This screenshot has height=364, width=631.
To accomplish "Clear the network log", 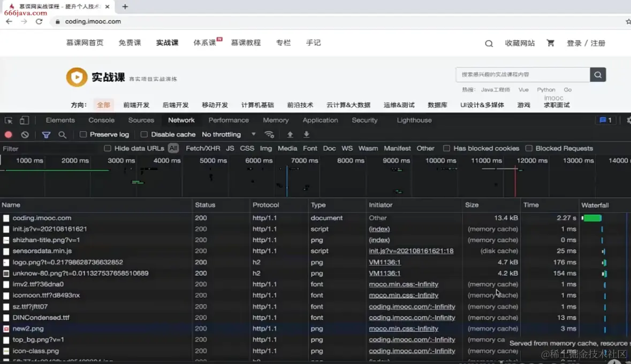I will click(x=25, y=135).
